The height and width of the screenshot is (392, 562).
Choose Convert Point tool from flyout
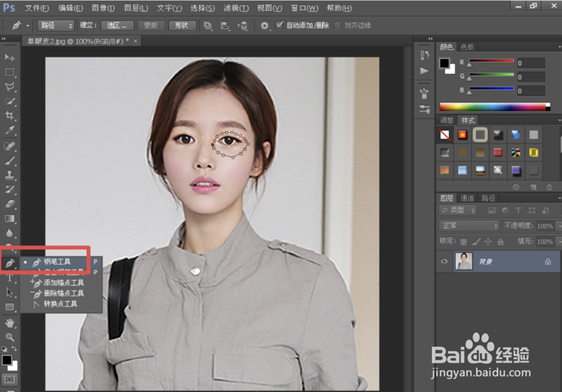pyautogui.click(x=61, y=304)
